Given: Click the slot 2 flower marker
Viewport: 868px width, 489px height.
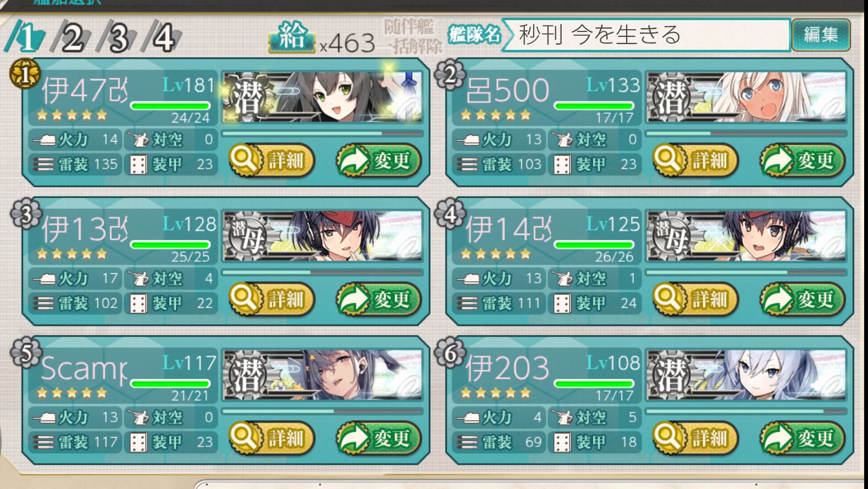Looking at the screenshot, I should [x=450, y=74].
